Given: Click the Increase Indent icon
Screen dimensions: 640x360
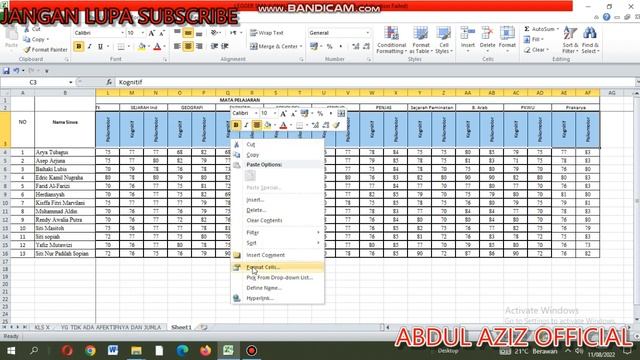Looking at the screenshot, I should coord(225,47).
